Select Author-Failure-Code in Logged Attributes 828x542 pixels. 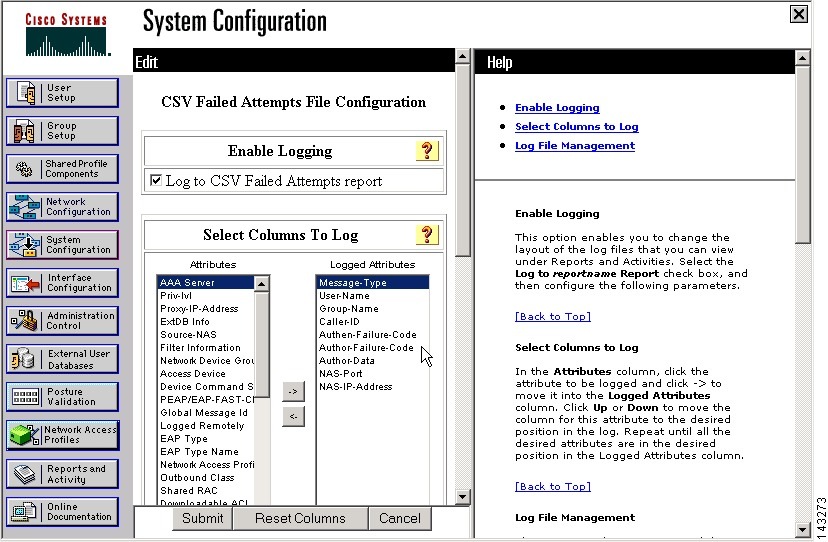372,348
